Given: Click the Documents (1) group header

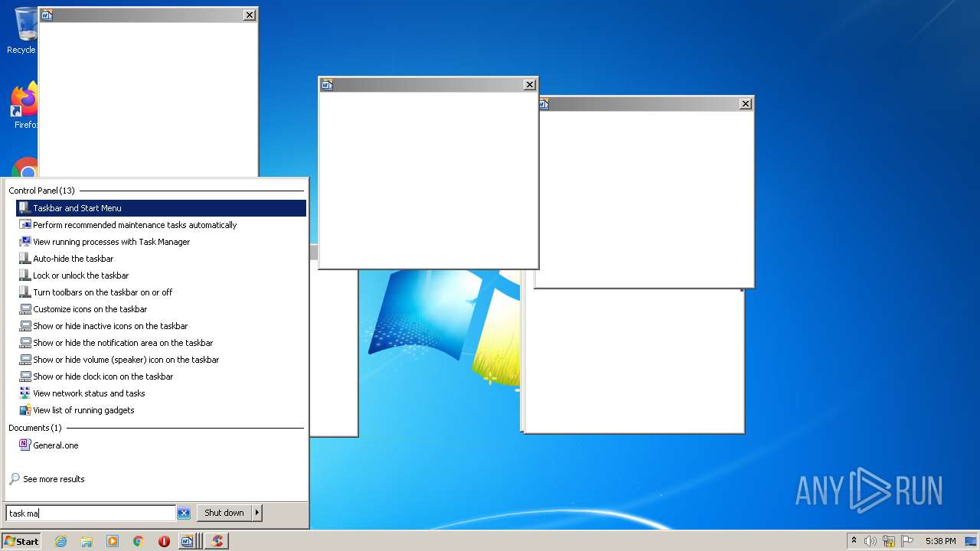Looking at the screenshot, I should click(x=35, y=428).
